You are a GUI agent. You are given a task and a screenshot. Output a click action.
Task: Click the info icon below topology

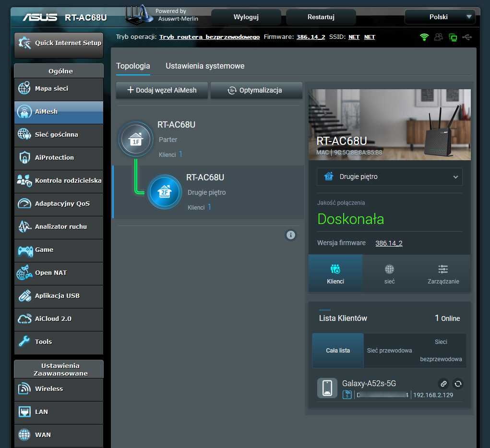tap(291, 235)
